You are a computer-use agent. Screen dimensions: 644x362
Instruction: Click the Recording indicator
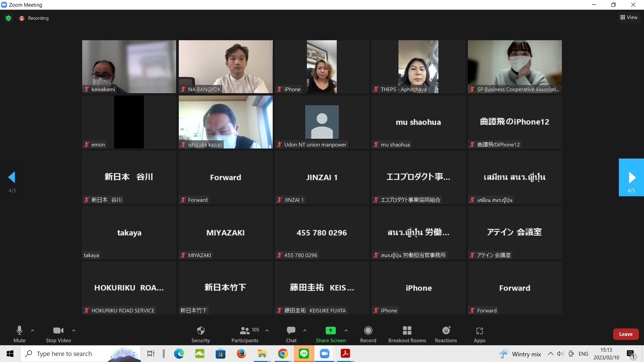coord(34,18)
